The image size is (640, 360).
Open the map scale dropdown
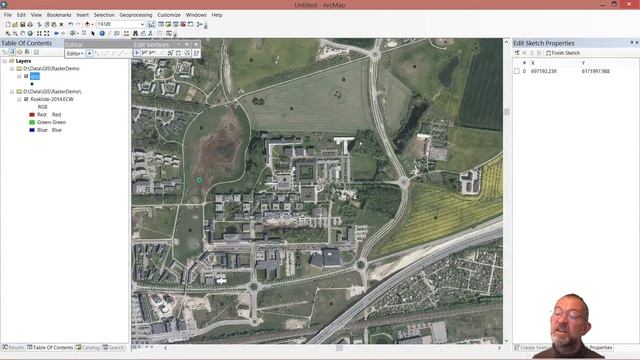(142, 24)
